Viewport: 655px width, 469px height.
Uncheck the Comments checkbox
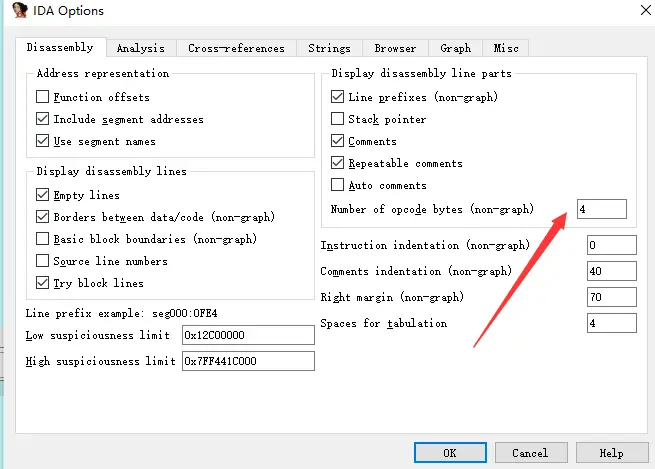338,141
